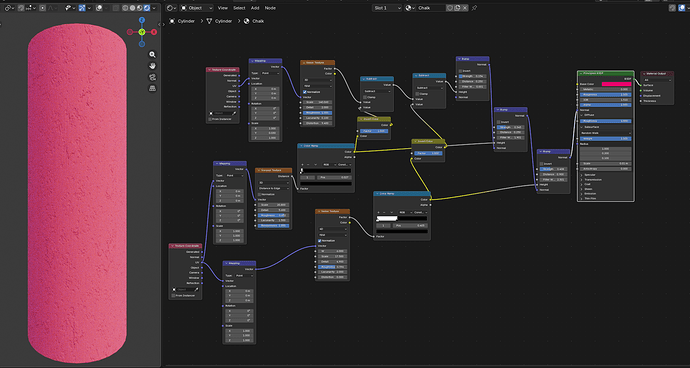Open the Object shader type dropdown
Screen dimensions: 690x368
(x=196, y=8)
